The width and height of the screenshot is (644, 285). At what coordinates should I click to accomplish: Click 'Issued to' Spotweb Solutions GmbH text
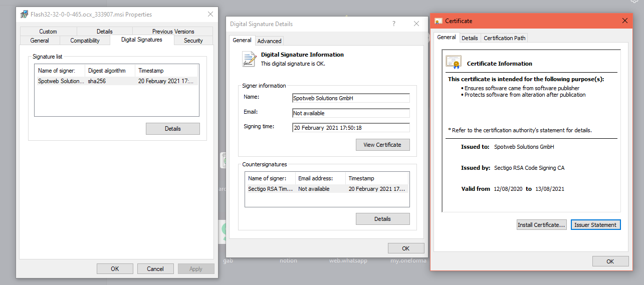tap(524, 147)
